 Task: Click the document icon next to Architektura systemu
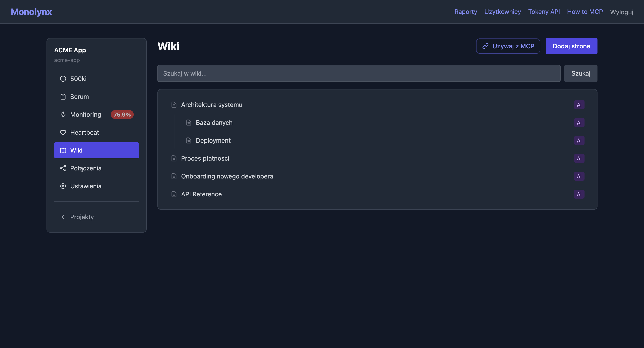pyautogui.click(x=174, y=105)
